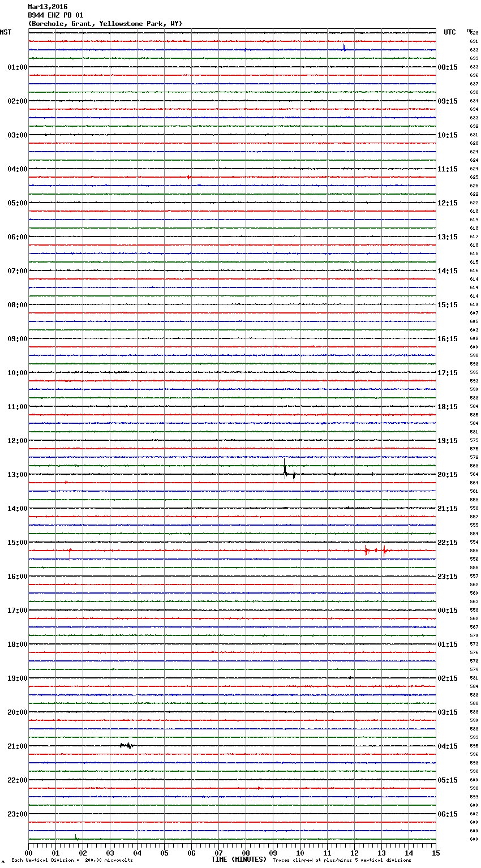
Task: Click the Each Vertical Division 200.00 microvolts note
Action: click(72, 861)
